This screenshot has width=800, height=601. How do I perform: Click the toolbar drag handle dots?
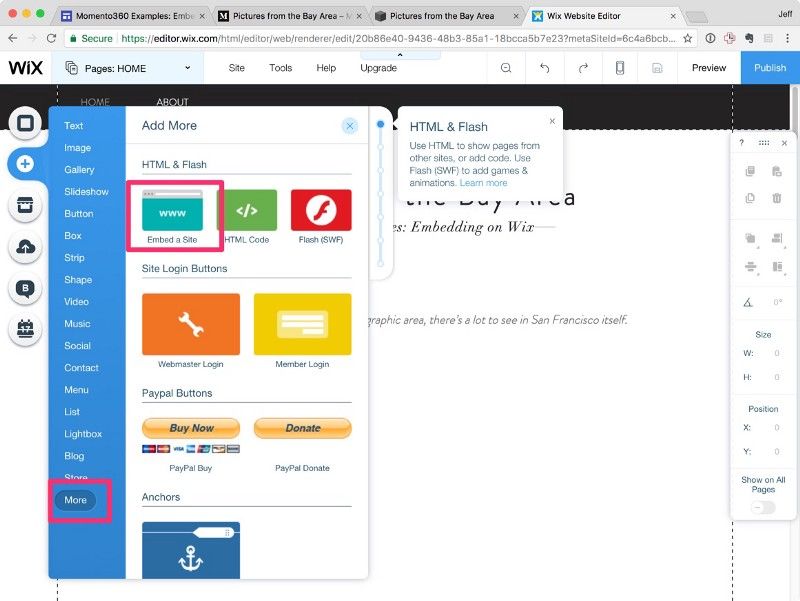click(764, 143)
